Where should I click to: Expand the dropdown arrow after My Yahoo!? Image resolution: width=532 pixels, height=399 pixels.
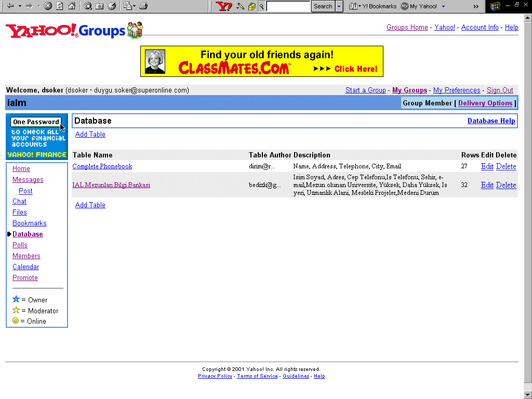click(443, 6)
